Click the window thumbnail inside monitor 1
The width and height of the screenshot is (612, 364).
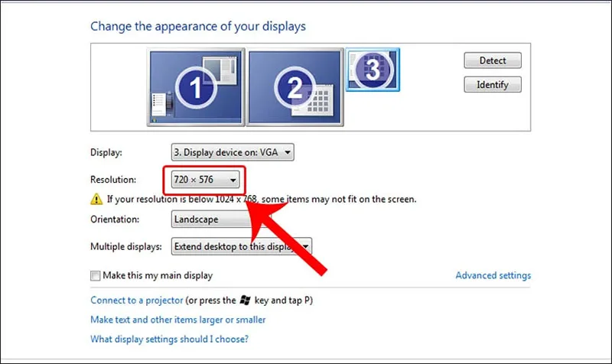pyautogui.click(x=220, y=70)
